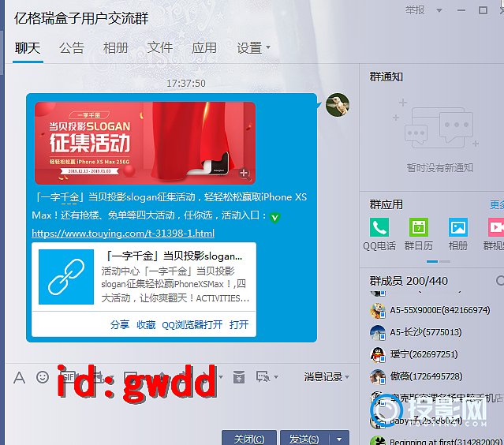Click the 群应用 heading
This screenshot has height=445, width=504.
click(386, 205)
